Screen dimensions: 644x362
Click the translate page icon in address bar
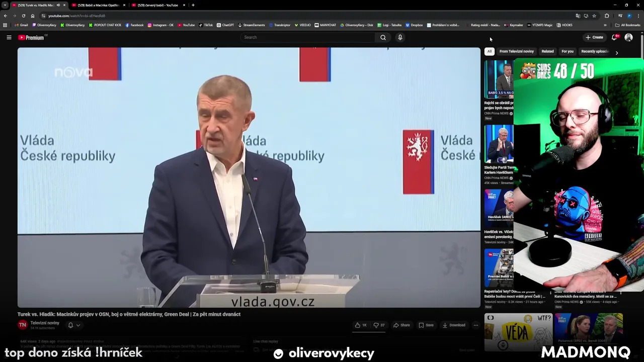point(578,16)
